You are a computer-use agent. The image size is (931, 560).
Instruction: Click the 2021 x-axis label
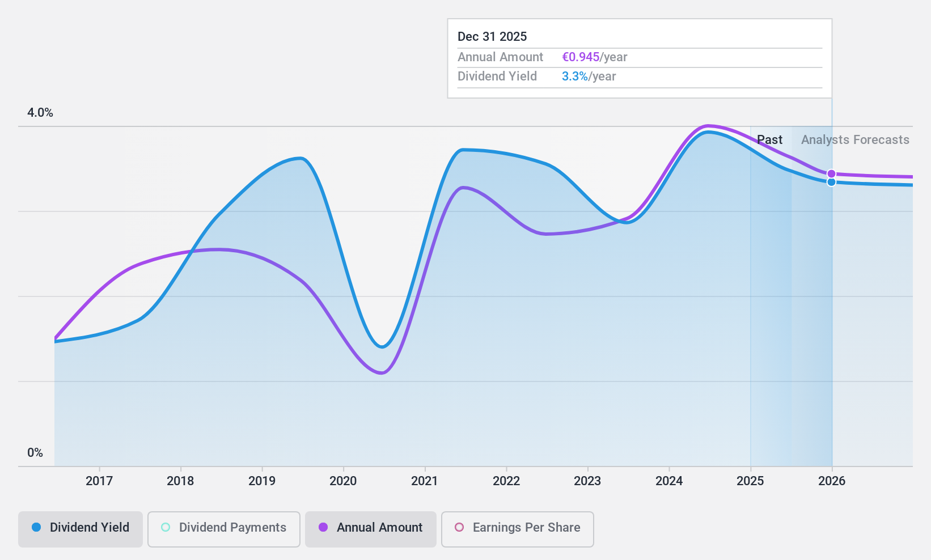click(x=425, y=481)
